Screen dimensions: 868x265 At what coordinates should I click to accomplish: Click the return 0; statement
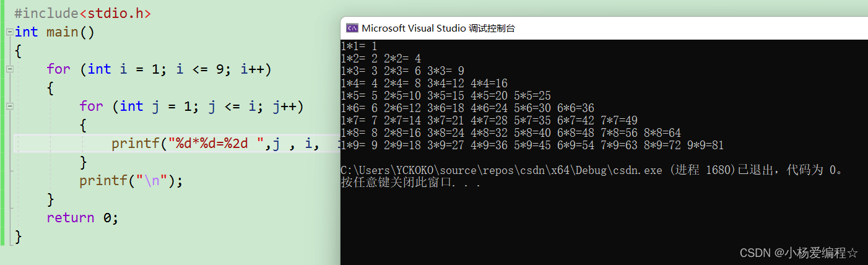tap(82, 217)
